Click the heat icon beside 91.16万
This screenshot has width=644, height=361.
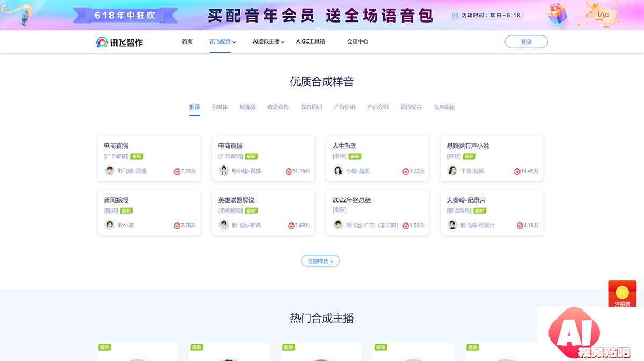tap(289, 171)
